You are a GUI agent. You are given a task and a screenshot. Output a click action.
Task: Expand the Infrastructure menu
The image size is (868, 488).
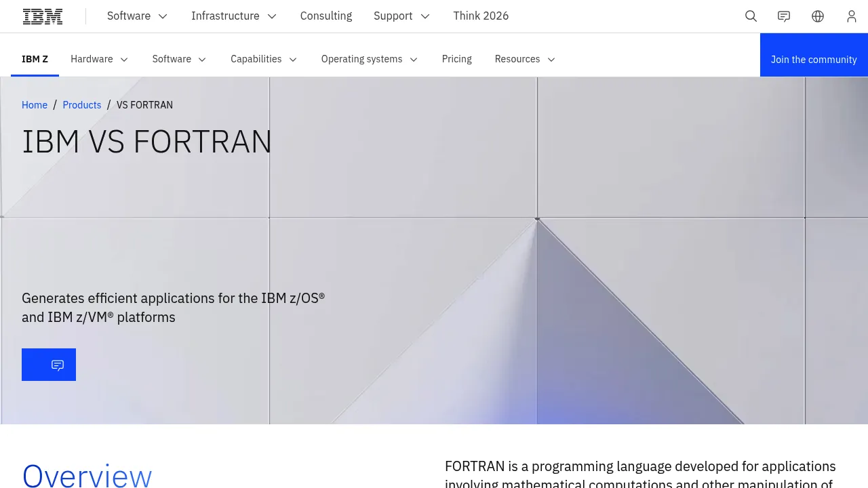(x=234, y=16)
